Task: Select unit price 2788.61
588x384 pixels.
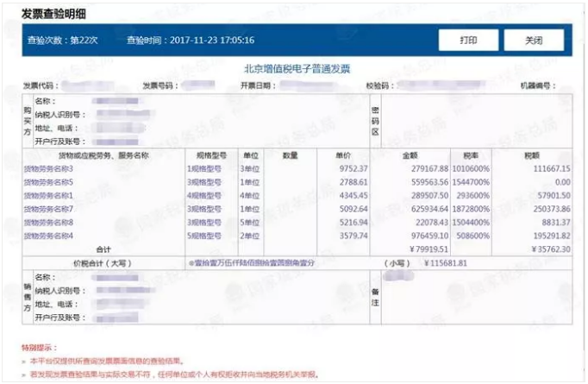Action: (x=353, y=182)
